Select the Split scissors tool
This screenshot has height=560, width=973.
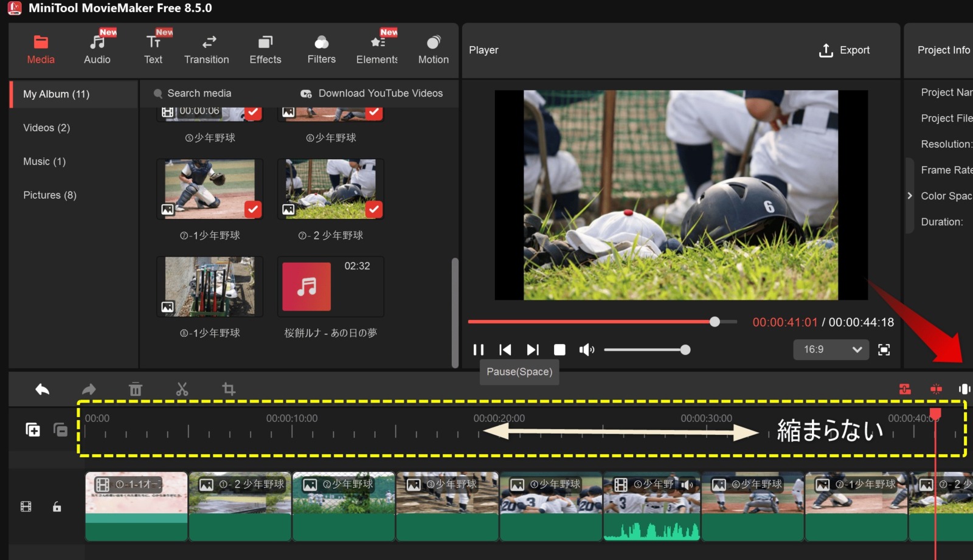pyautogui.click(x=182, y=389)
